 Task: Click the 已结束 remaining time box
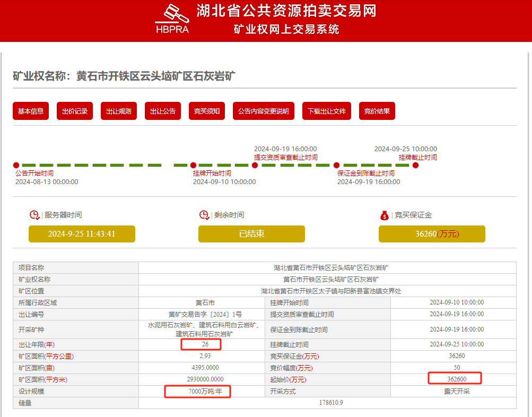pyautogui.click(x=251, y=234)
